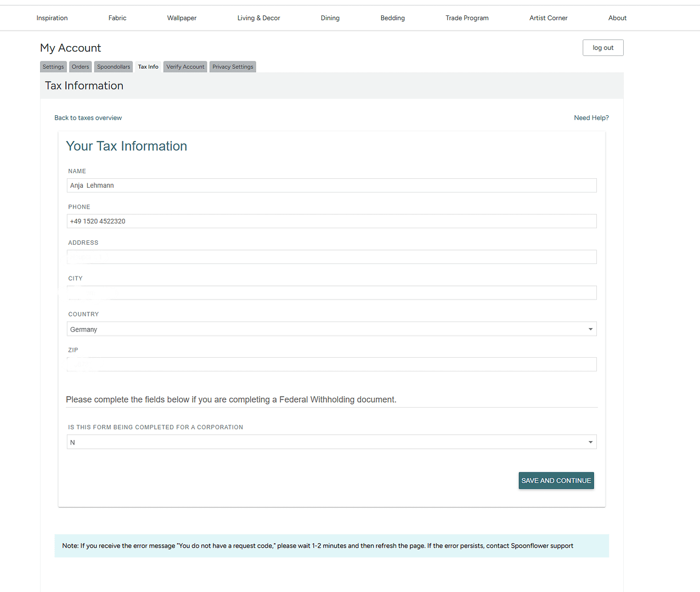Click into the Name input field
The width and height of the screenshot is (700, 592).
331,185
